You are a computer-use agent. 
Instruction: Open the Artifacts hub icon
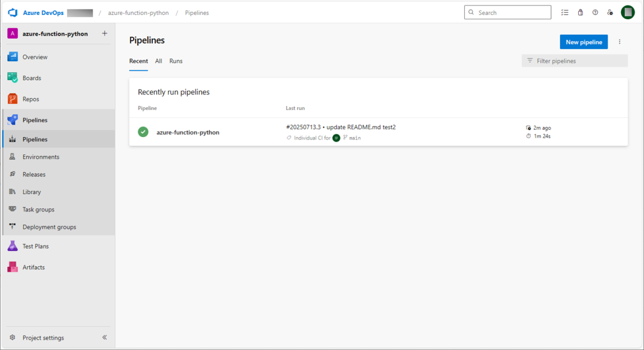tap(12, 267)
